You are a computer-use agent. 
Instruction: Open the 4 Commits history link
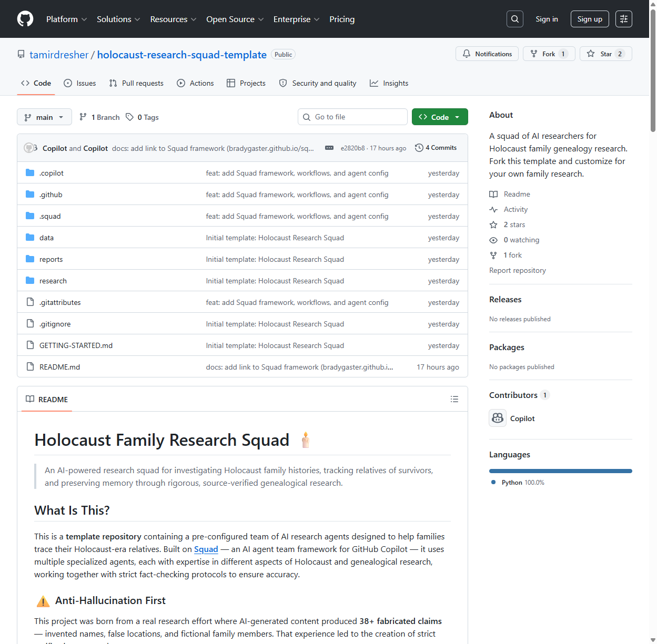pyautogui.click(x=436, y=148)
